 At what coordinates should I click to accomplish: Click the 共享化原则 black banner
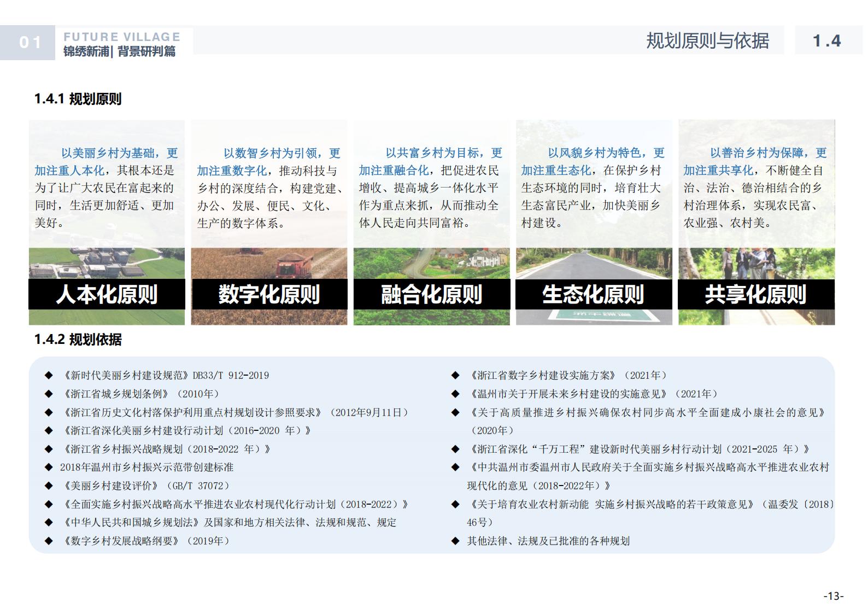756,294
